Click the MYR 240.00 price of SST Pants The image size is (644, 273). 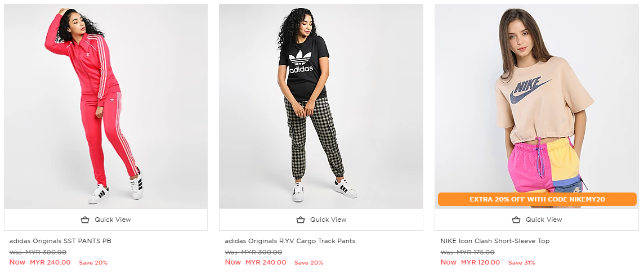click(50, 262)
